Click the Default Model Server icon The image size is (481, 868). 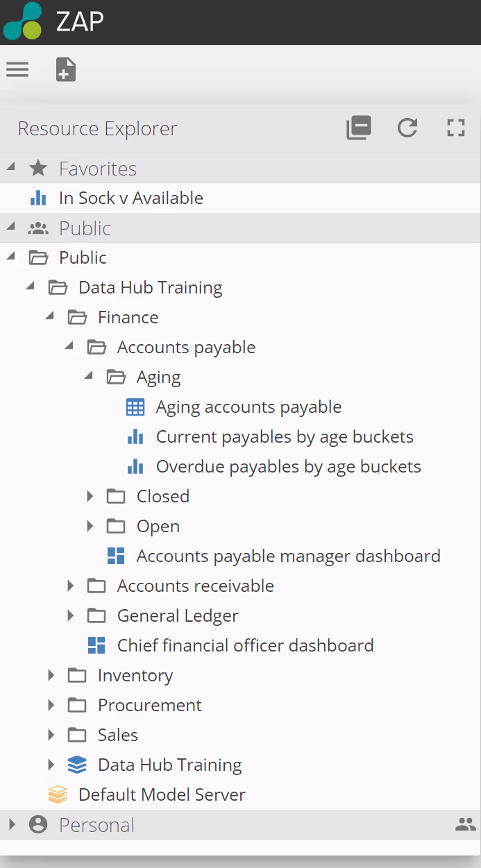(58, 794)
